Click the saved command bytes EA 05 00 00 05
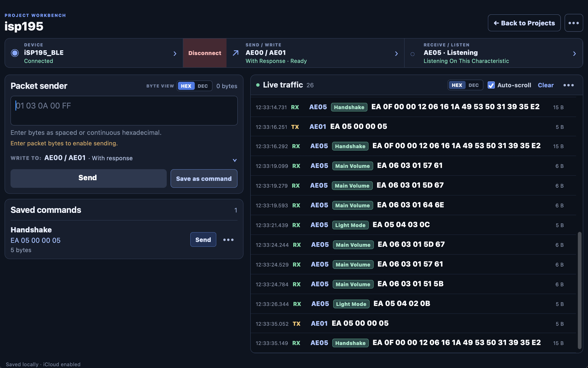 (x=36, y=240)
